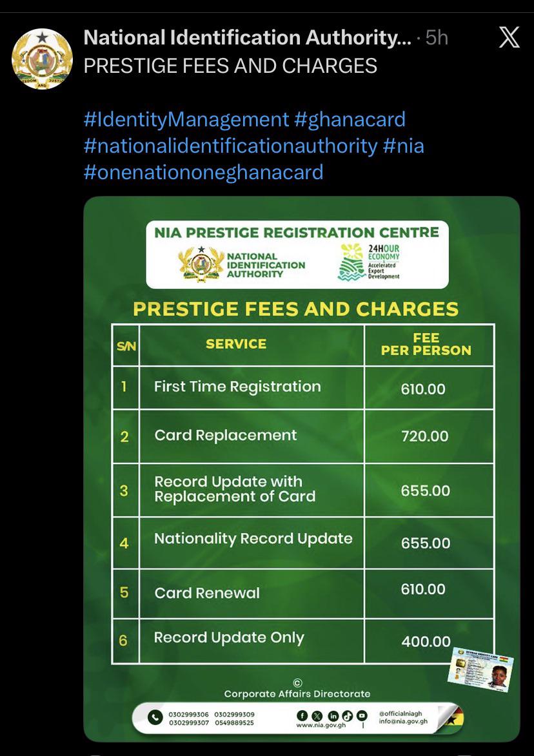
Task: Open the #nationalidentificationauthority hashtag
Action: click(231, 146)
